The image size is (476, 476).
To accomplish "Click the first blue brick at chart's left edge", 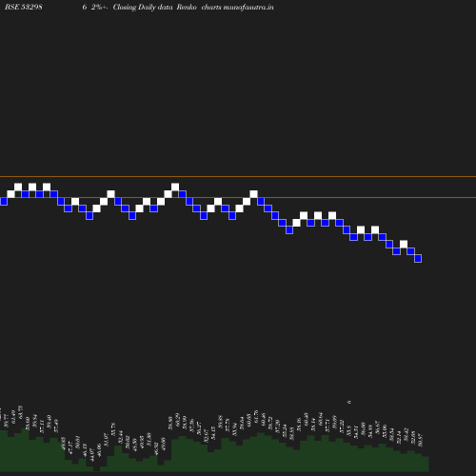I will pos(4,201).
